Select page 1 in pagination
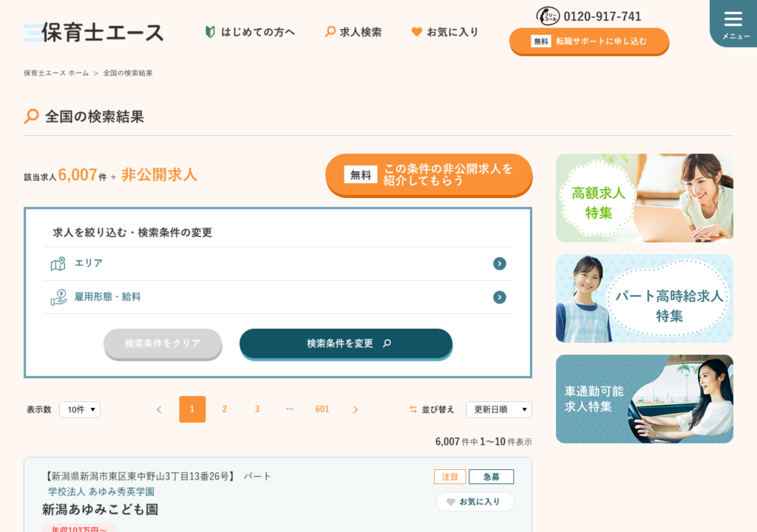 point(192,409)
